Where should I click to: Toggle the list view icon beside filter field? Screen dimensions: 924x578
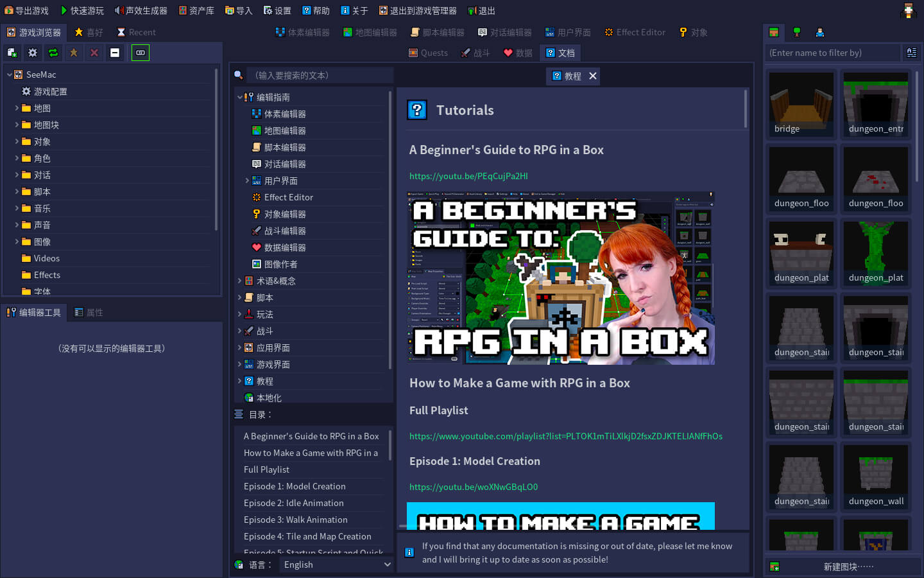(911, 53)
